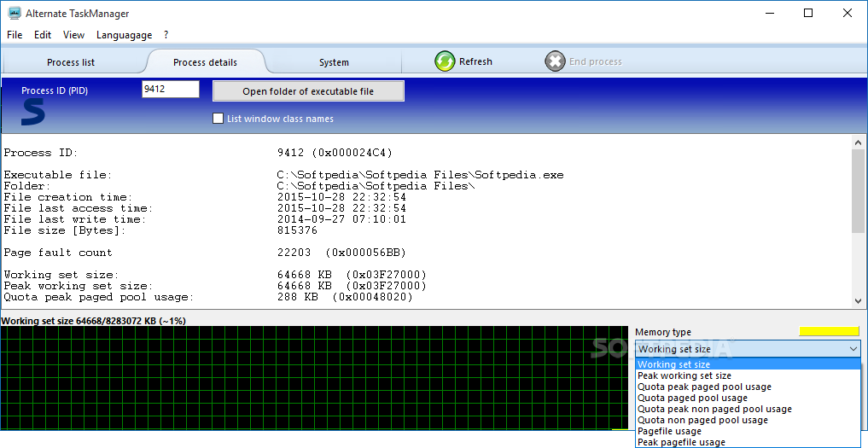Image resolution: width=868 pixels, height=448 pixels.
Task: Enable List window class names checkbox
Action: (218, 119)
